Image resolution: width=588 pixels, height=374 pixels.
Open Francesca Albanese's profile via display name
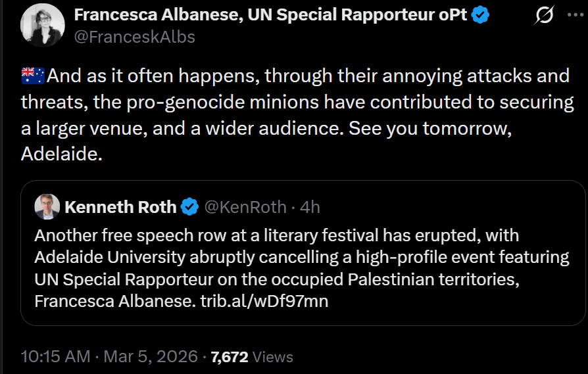pos(270,15)
